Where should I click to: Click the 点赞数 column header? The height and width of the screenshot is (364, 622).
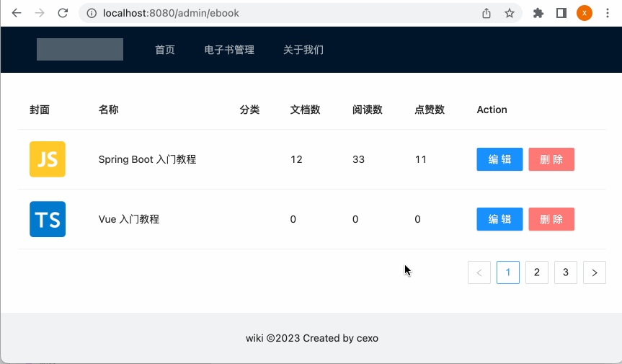click(x=430, y=110)
